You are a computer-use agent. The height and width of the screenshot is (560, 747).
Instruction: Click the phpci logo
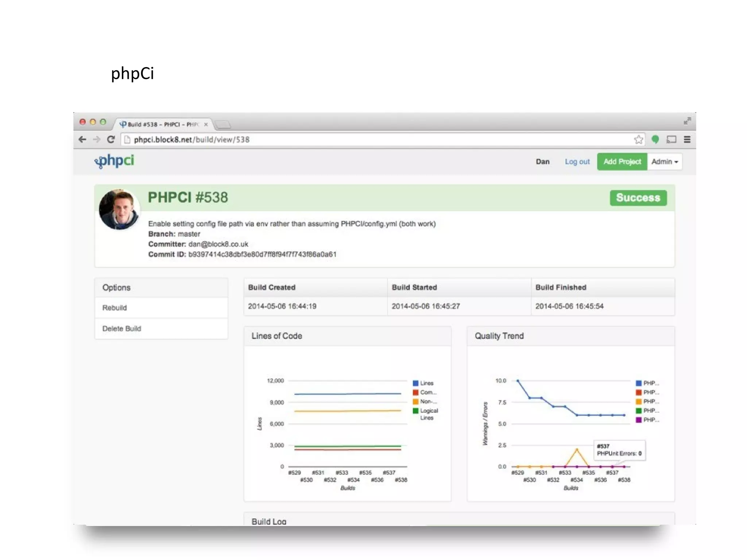pos(115,161)
